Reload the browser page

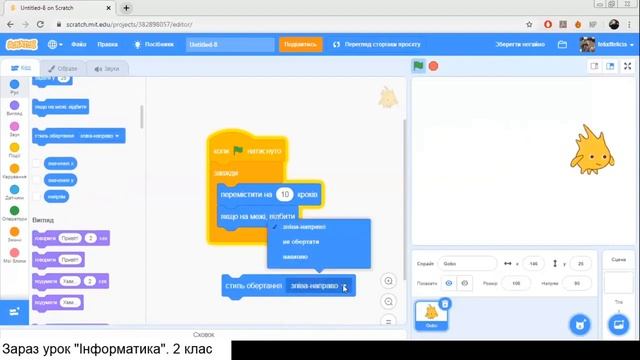click(40, 24)
